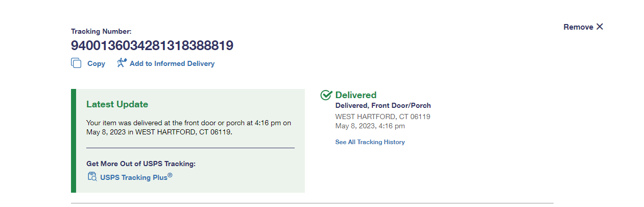
Task: Click the item delivered description paragraph
Action: click(x=188, y=127)
